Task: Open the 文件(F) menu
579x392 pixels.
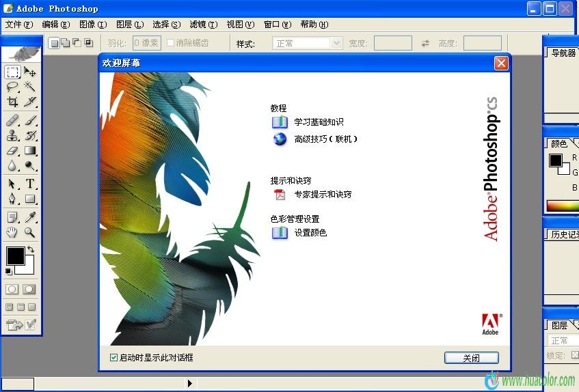Action: 19,25
